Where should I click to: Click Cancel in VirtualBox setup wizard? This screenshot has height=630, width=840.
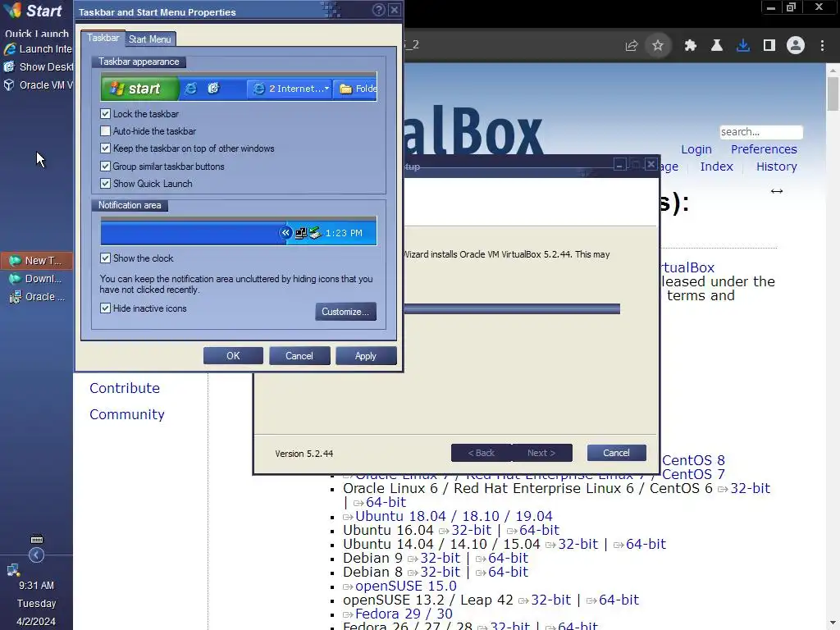616,453
